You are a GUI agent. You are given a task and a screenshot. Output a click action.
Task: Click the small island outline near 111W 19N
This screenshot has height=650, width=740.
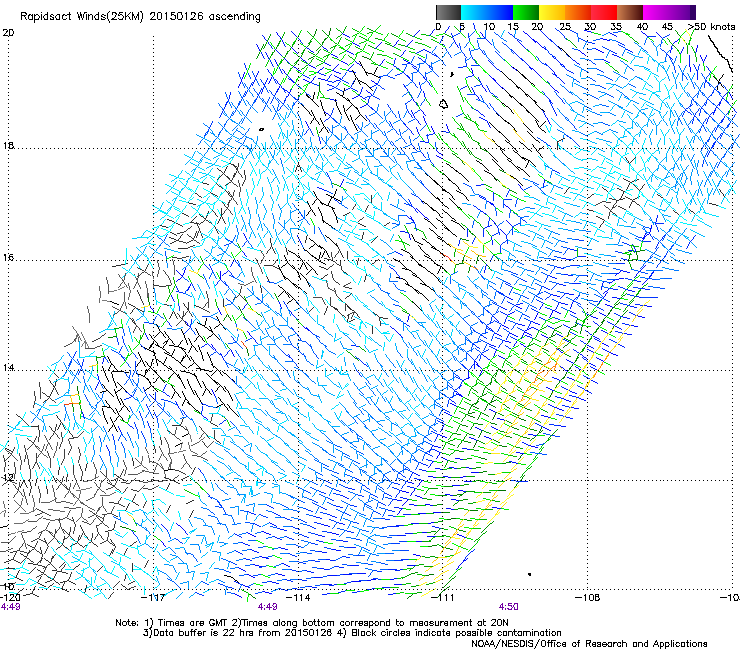point(443,104)
